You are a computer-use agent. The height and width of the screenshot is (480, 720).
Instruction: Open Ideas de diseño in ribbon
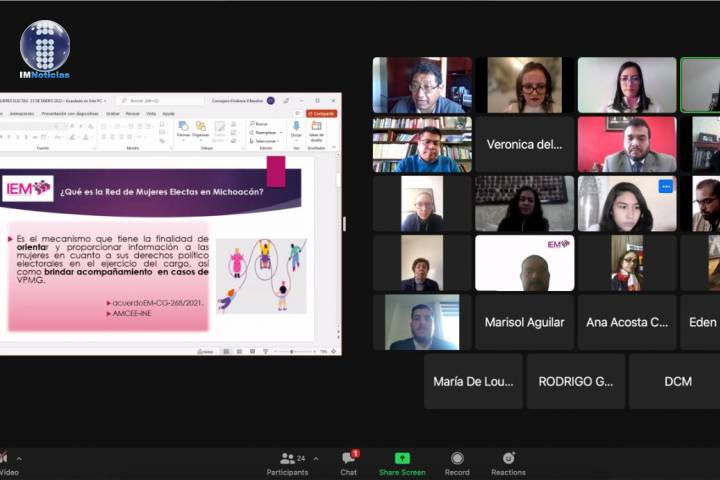(x=316, y=129)
